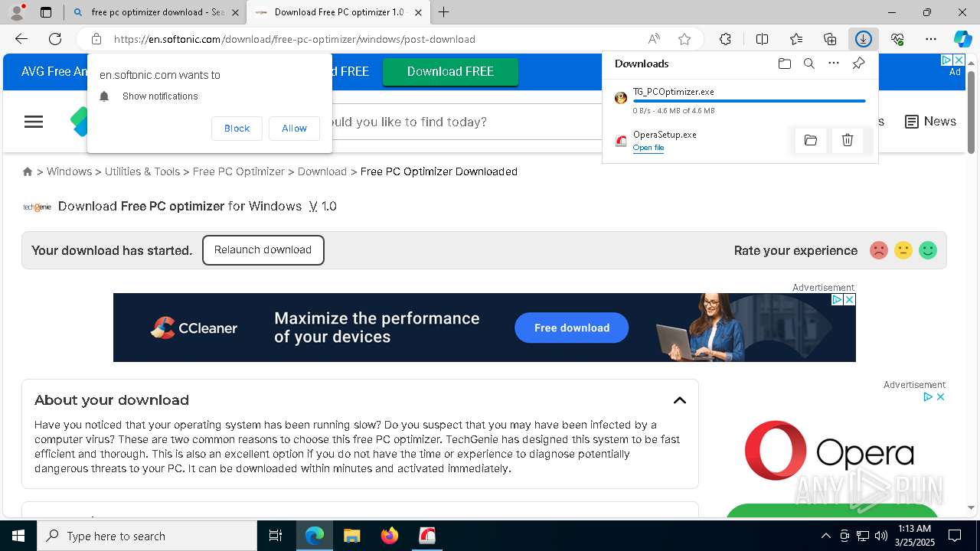The width and height of the screenshot is (980, 551).
Task: Select TG_PCOptimizer.exe download item
Action: click(x=740, y=100)
